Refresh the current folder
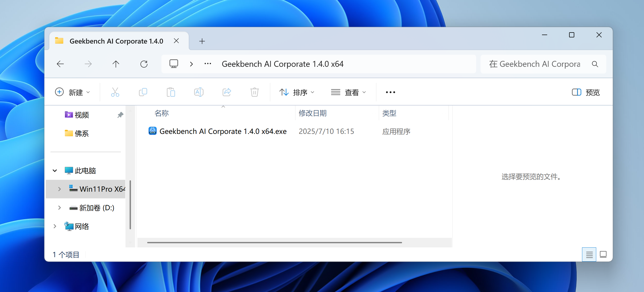Viewport: 644px width, 292px height. [x=144, y=64]
